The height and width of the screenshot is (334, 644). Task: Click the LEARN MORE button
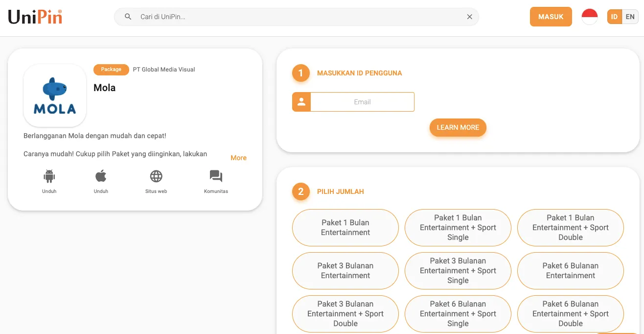click(458, 127)
